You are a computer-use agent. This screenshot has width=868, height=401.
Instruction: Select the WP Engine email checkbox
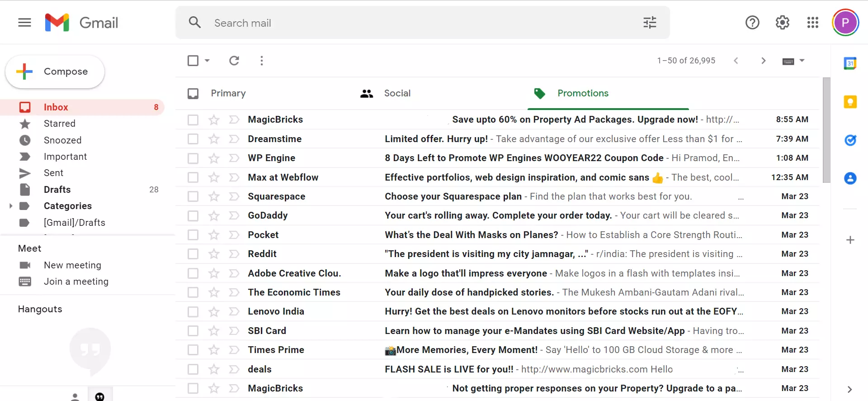pyautogui.click(x=193, y=158)
